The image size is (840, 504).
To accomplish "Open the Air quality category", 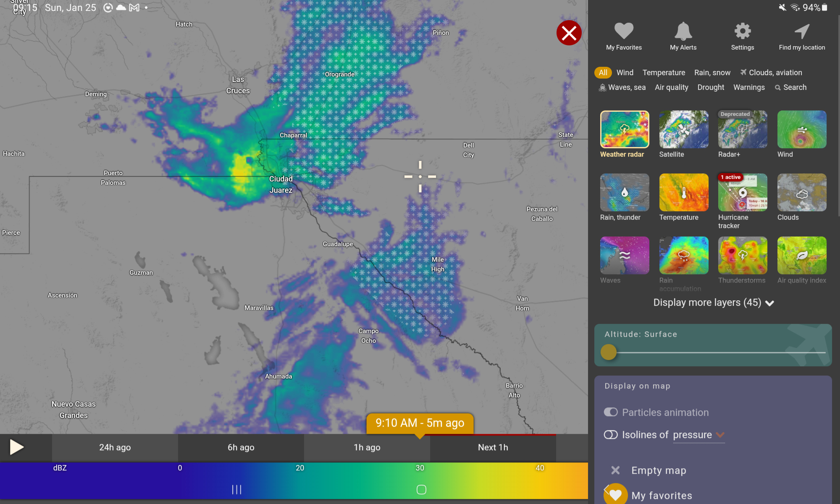I will pos(671,87).
